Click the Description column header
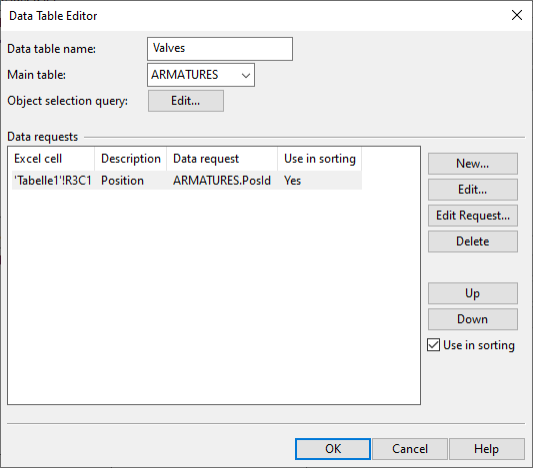Image resolution: width=533 pixels, height=468 pixels. [x=131, y=159]
